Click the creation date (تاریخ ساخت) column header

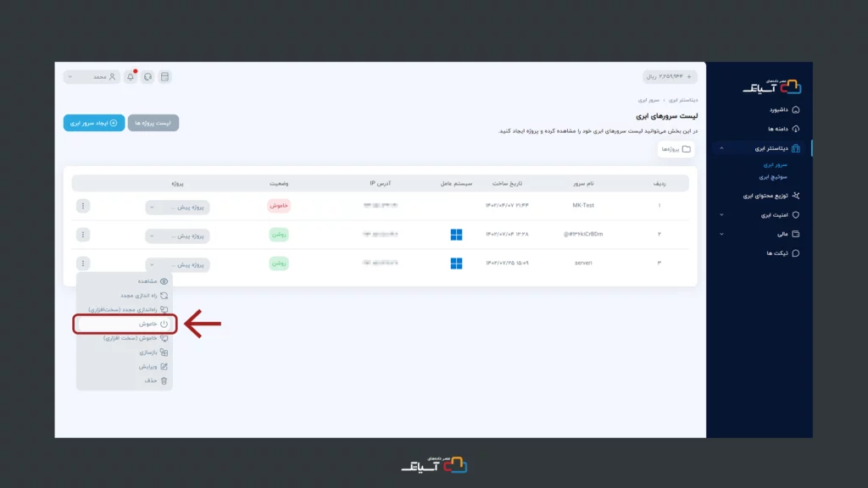pyautogui.click(x=507, y=183)
